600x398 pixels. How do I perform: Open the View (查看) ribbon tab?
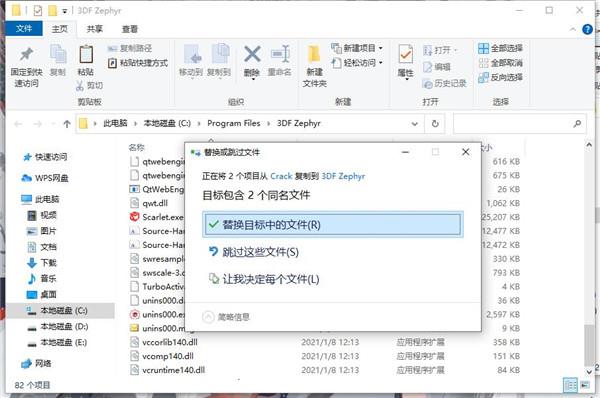(x=130, y=29)
